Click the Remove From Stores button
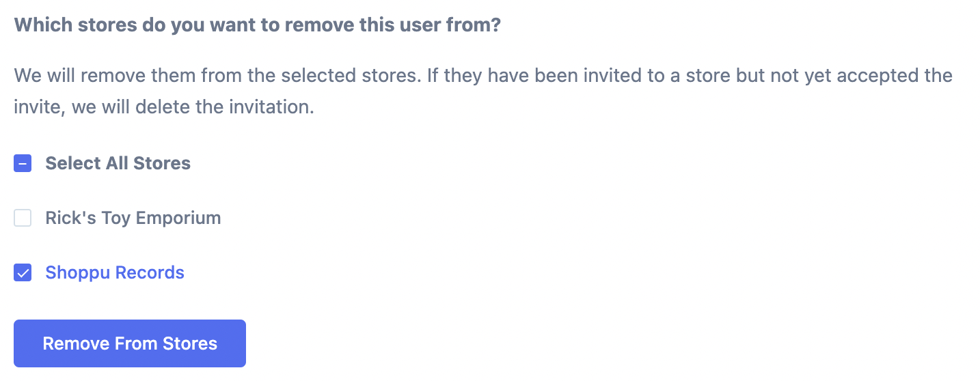 coord(130,343)
